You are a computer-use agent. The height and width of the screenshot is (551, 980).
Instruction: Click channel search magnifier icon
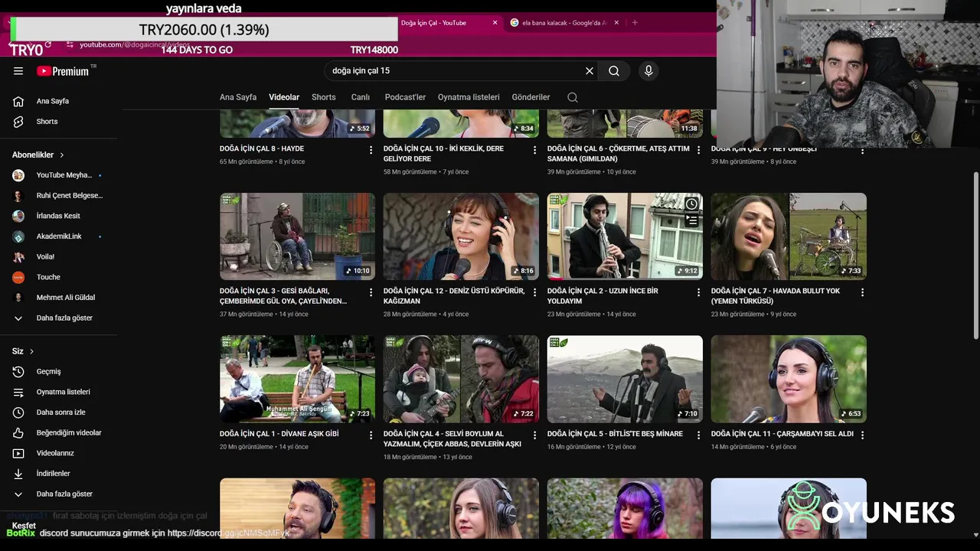tap(573, 97)
